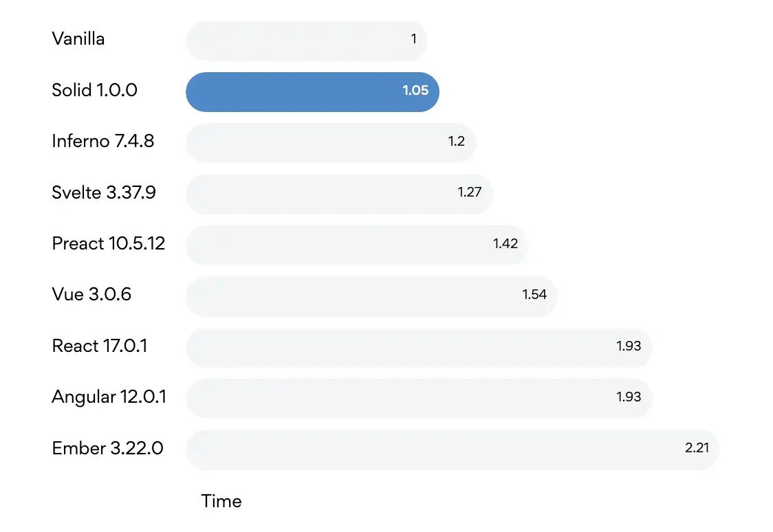Select the Solid 1.0.0 label
This screenshot has width=773, height=532.
[94, 90]
